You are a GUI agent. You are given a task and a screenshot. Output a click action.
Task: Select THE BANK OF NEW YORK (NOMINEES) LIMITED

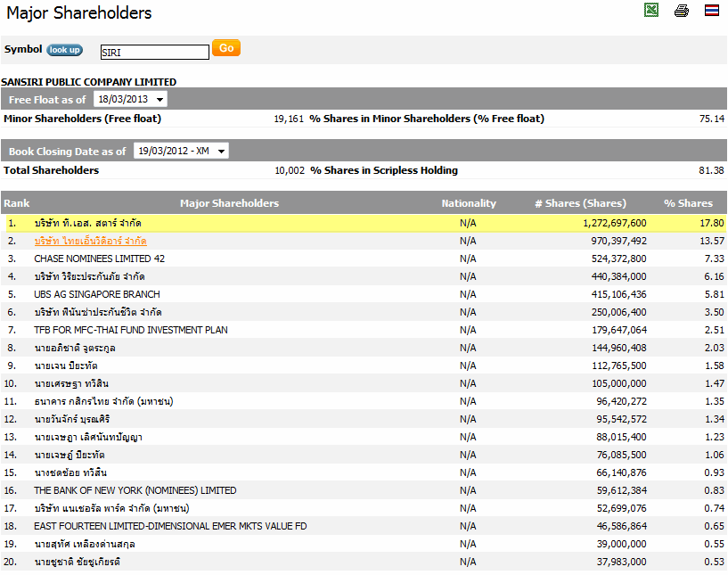click(135, 490)
